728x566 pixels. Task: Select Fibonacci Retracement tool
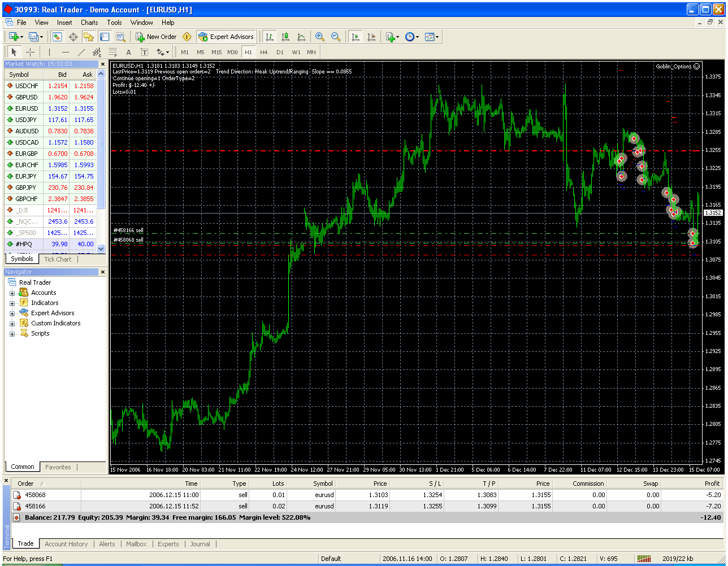(112, 52)
